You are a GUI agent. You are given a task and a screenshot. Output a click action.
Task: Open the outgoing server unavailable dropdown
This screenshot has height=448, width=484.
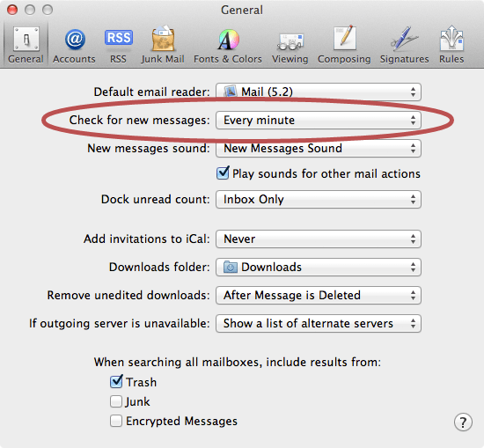pyautogui.click(x=319, y=324)
